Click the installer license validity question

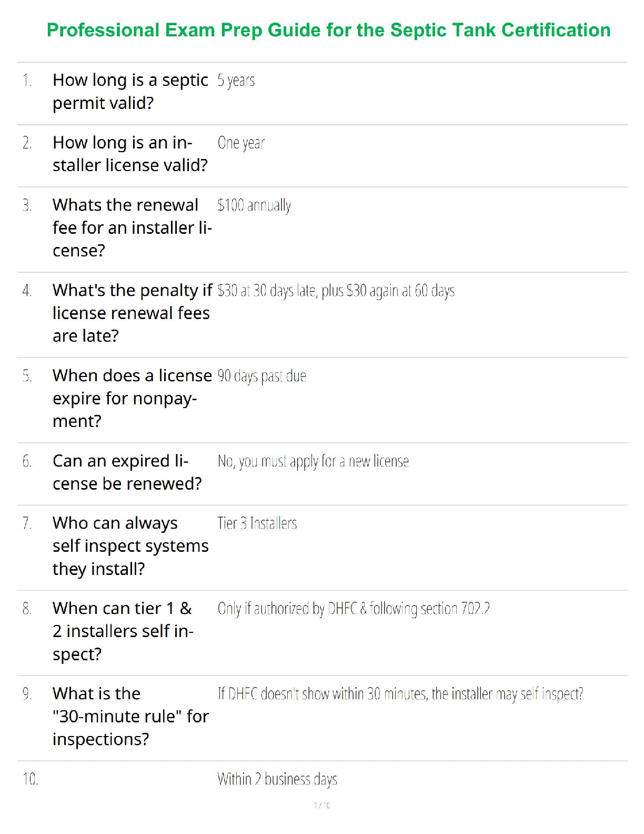(x=130, y=154)
